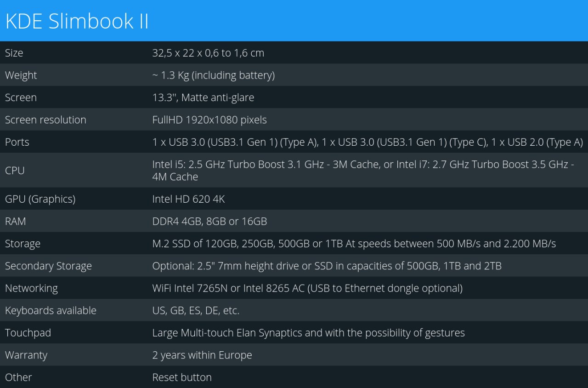Select the Size row label
The image size is (588, 388).
14,53
